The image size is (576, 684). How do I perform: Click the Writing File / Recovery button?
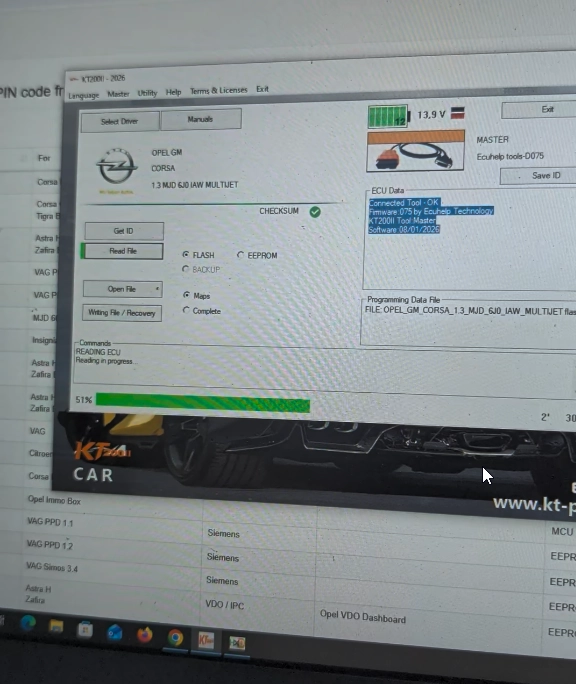[x=122, y=313]
